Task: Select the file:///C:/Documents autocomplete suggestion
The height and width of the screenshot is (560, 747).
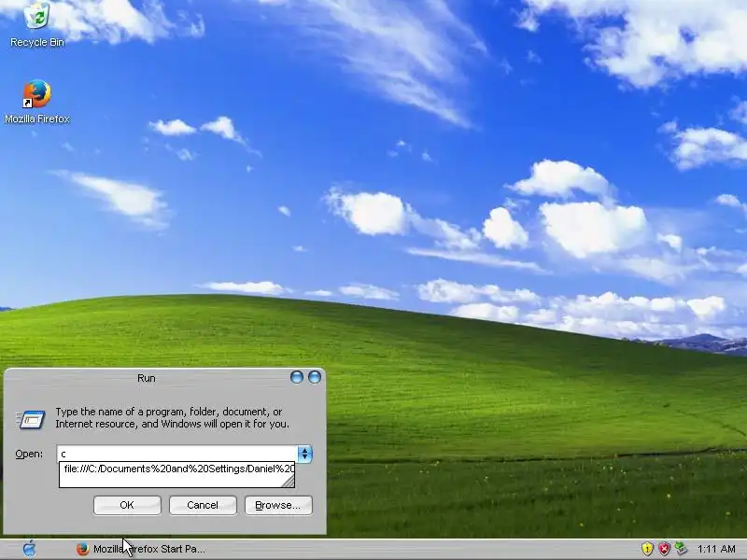Action: (x=177, y=469)
